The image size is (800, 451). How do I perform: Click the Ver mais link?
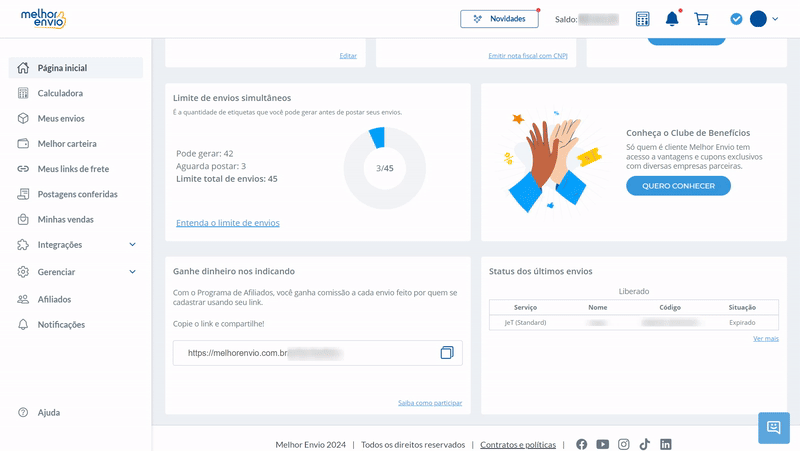(766, 339)
